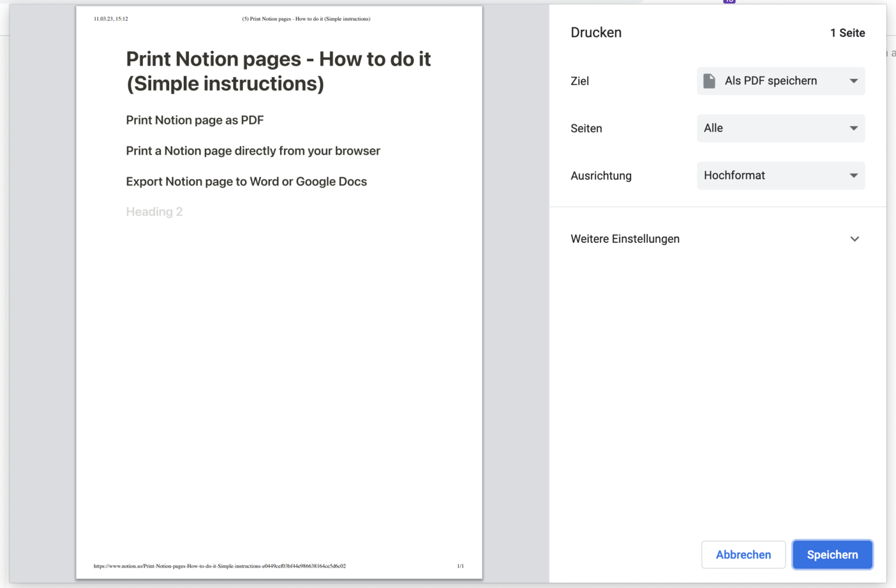Click the Abbrechen button
Image resolution: width=896 pixels, height=588 pixels.
tap(743, 555)
